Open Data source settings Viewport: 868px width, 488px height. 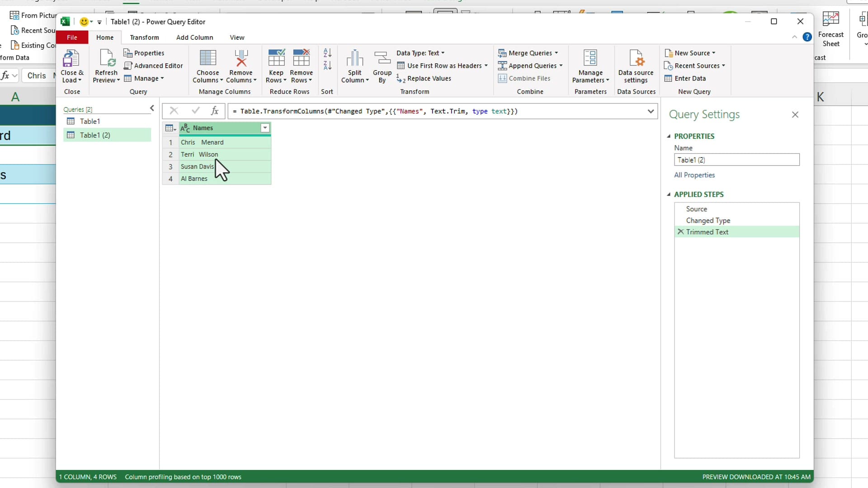[636, 66]
